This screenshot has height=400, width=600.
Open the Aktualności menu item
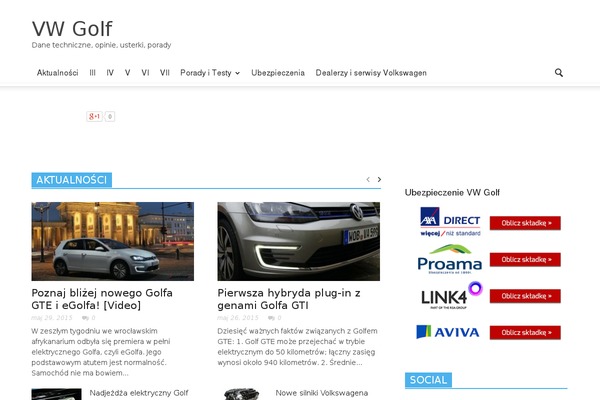(x=57, y=73)
